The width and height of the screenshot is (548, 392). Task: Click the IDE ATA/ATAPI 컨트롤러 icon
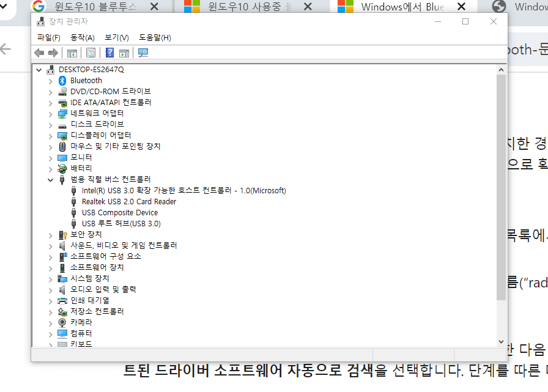click(x=62, y=103)
